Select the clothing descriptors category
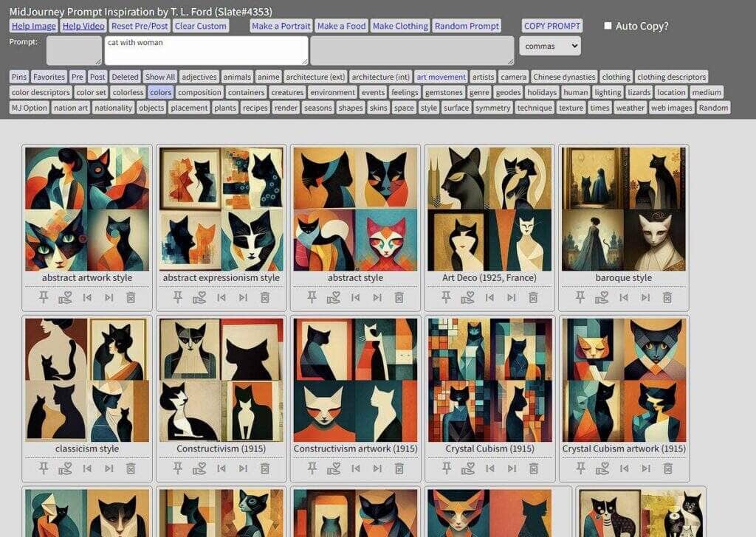The image size is (756, 537). click(x=671, y=77)
